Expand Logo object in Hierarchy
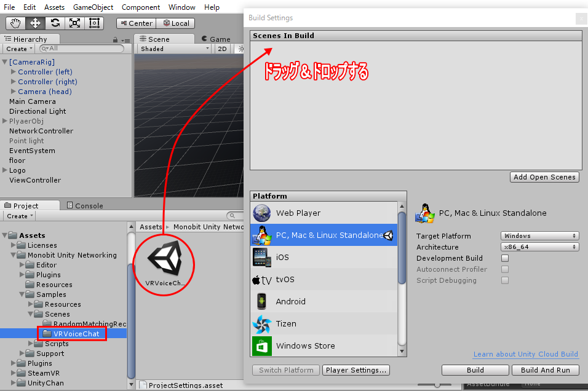The image size is (588, 391). [x=5, y=170]
